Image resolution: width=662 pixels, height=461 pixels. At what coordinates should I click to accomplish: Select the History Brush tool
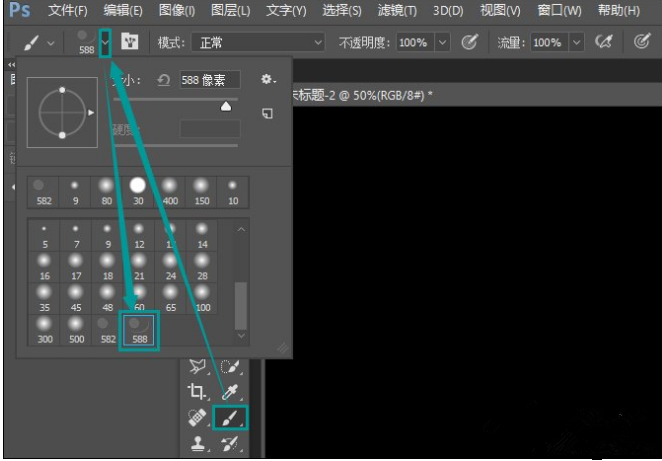pyautogui.click(x=230, y=444)
